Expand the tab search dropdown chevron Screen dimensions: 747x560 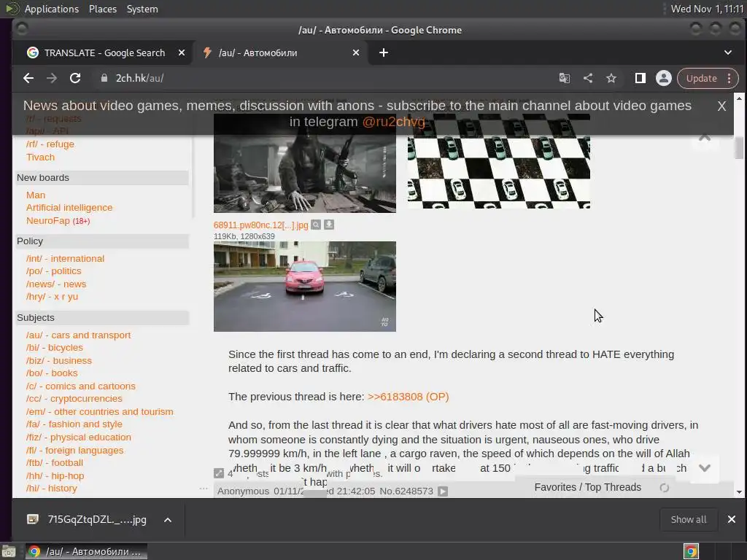pos(727,52)
